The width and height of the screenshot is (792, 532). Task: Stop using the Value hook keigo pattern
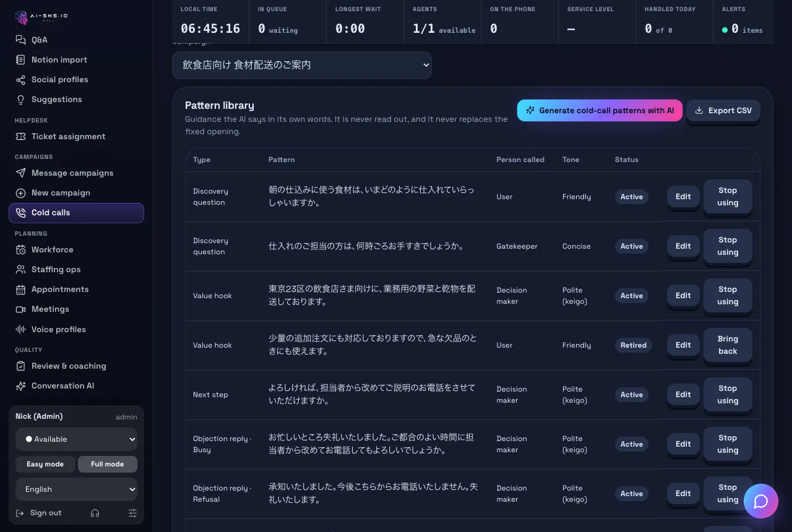pos(728,296)
